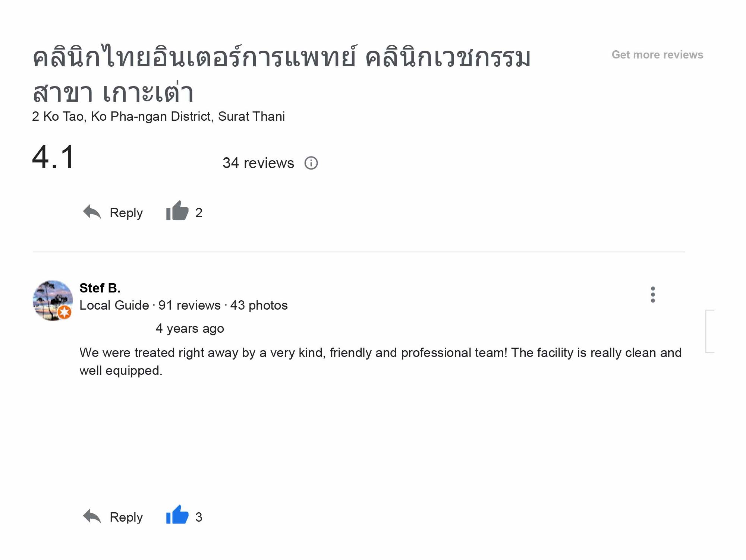The height and width of the screenshot is (560, 746).
Task: Click Stef B.'s profile picture
Action: 52,300
